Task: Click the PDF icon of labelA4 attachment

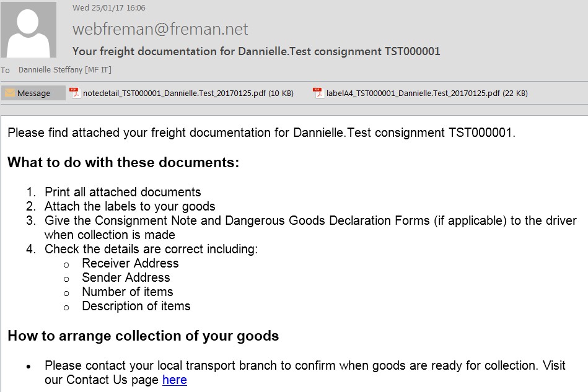Action: (x=318, y=92)
